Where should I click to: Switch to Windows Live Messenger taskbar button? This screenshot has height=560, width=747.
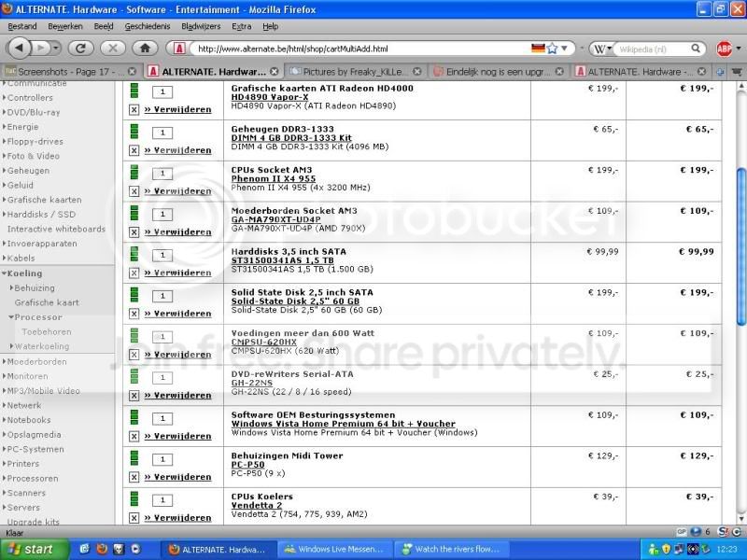[x=335, y=550]
